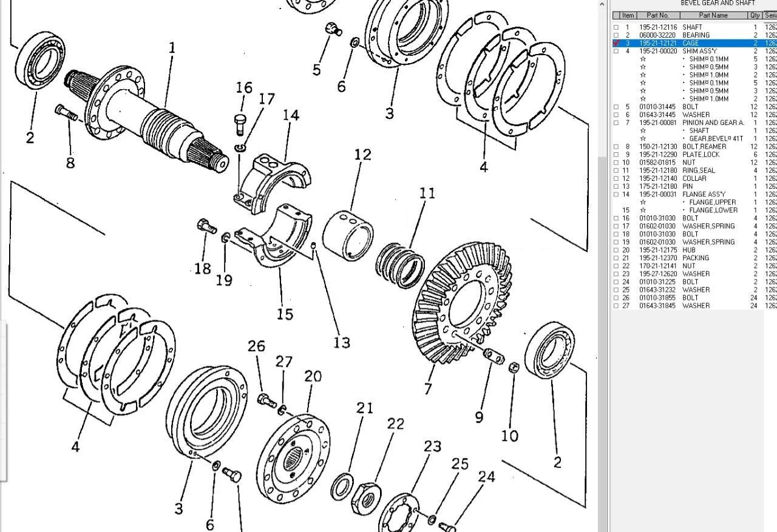Click callout number 22 for the nut

point(395,423)
